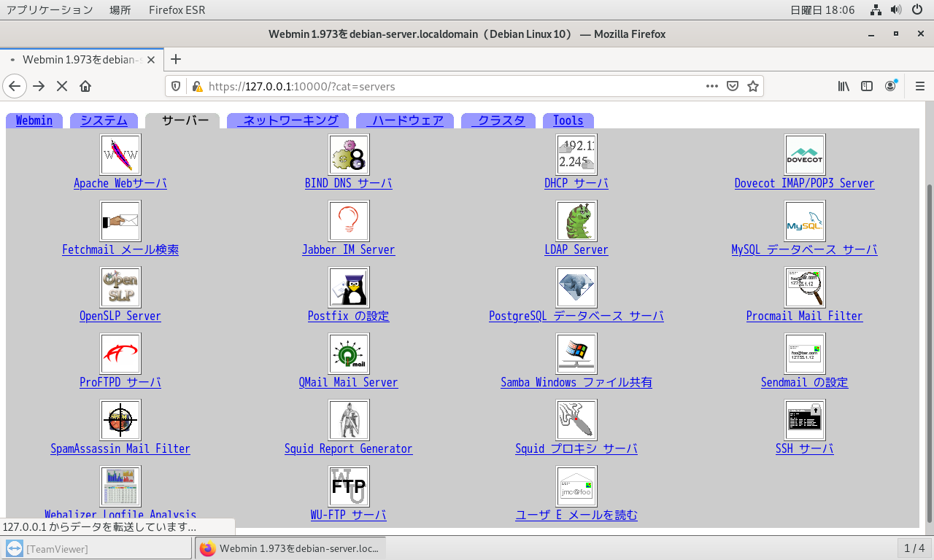The image size is (934, 560).
Task: Click the SSH server terminal icon
Action: [x=804, y=420]
